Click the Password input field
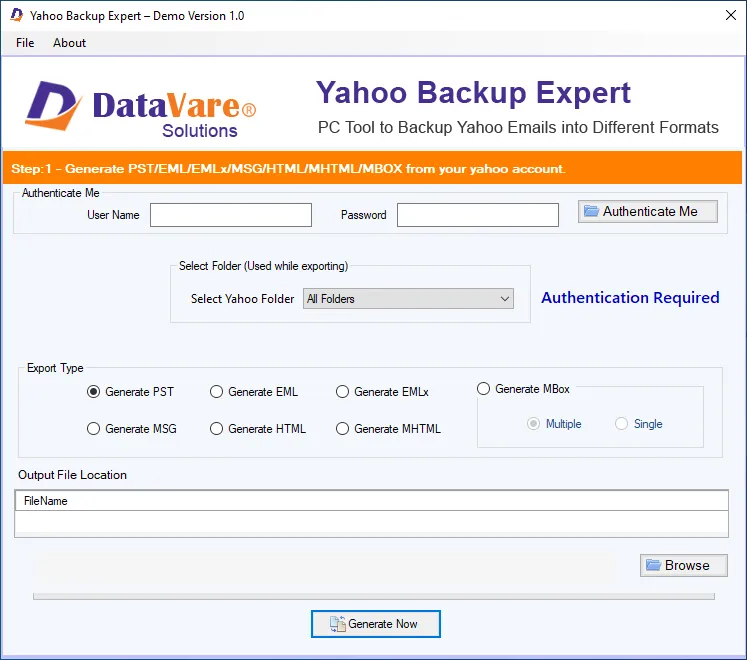 click(x=477, y=215)
